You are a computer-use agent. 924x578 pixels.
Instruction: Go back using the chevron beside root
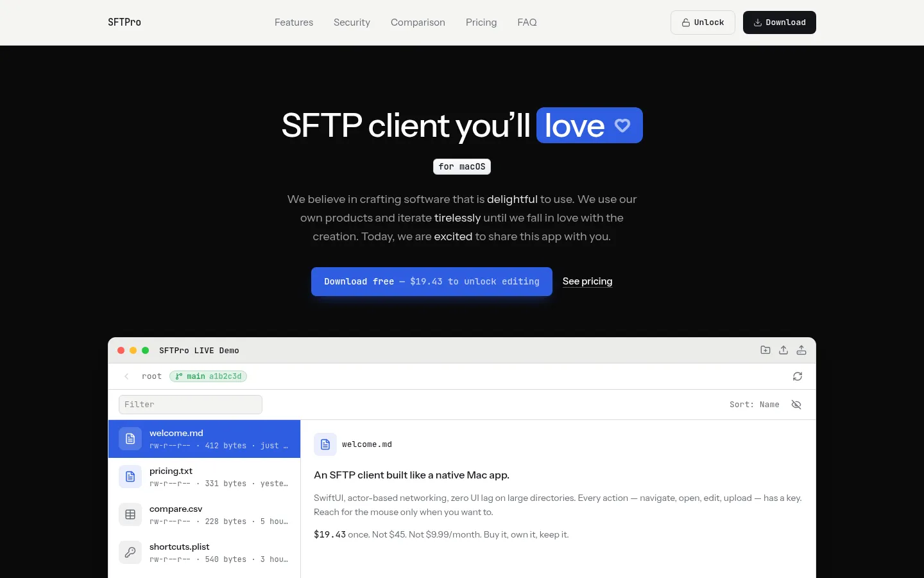click(x=126, y=376)
